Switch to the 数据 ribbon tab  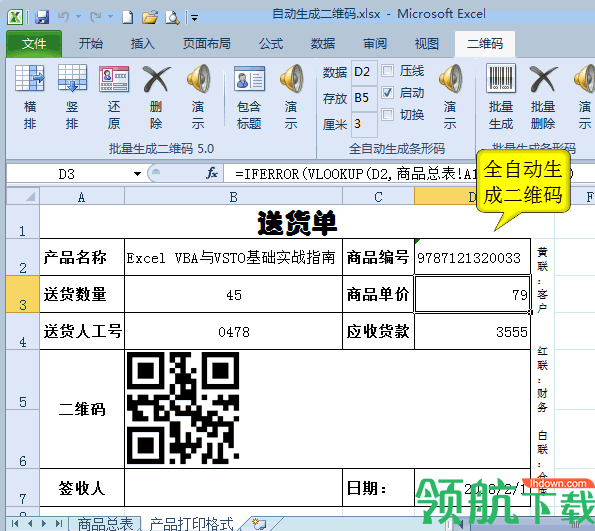(x=323, y=44)
